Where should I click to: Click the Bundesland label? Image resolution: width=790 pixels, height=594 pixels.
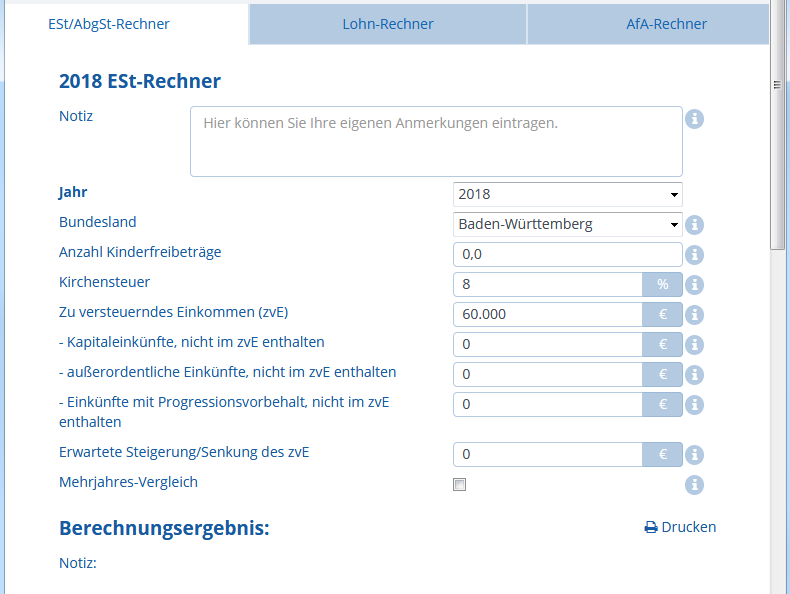tap(98, 222)
